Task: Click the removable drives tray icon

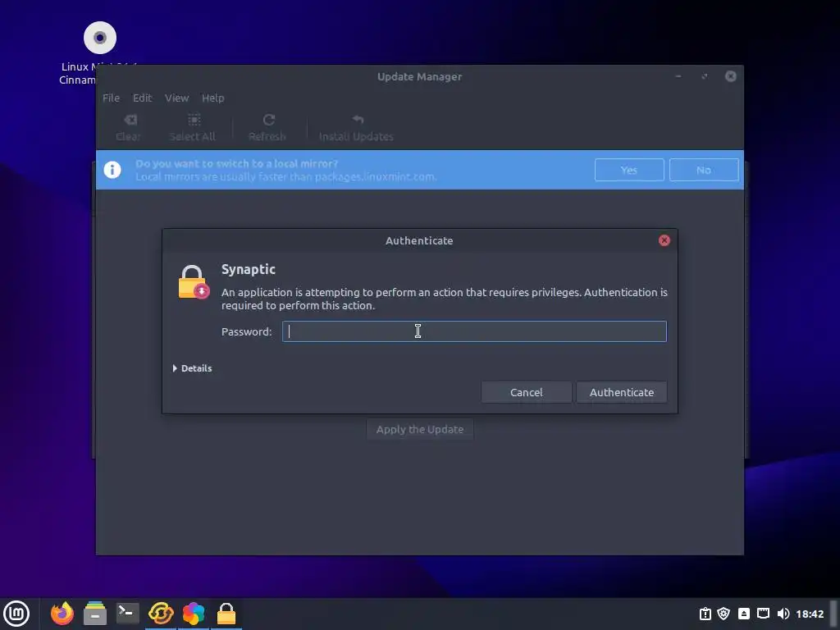Action: (x=743, y=614)
